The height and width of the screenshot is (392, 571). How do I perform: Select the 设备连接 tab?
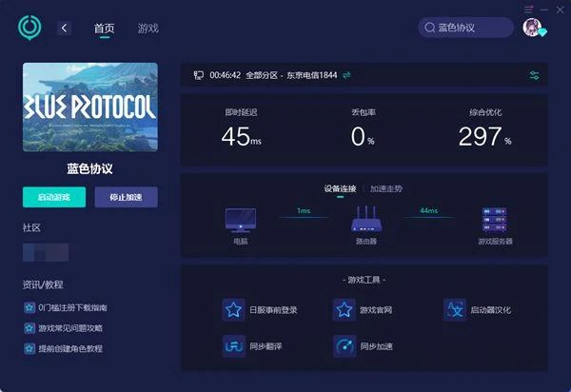tap(342, 188)
